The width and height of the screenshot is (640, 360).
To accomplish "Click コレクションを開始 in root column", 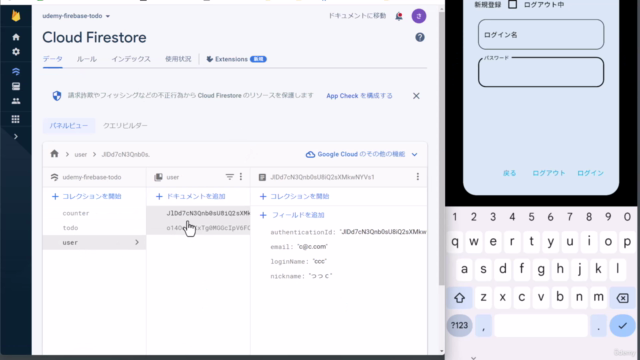I will 87,196.
